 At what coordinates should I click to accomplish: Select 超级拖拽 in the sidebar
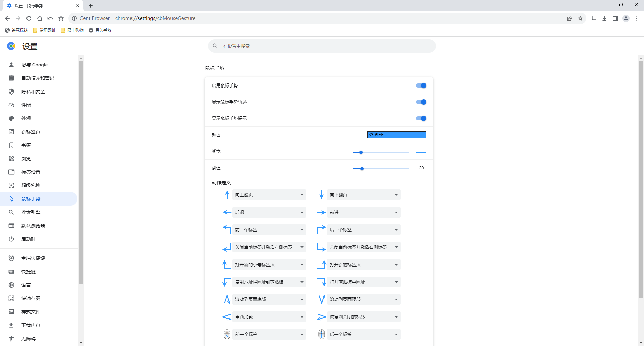(x=39, y=185)
